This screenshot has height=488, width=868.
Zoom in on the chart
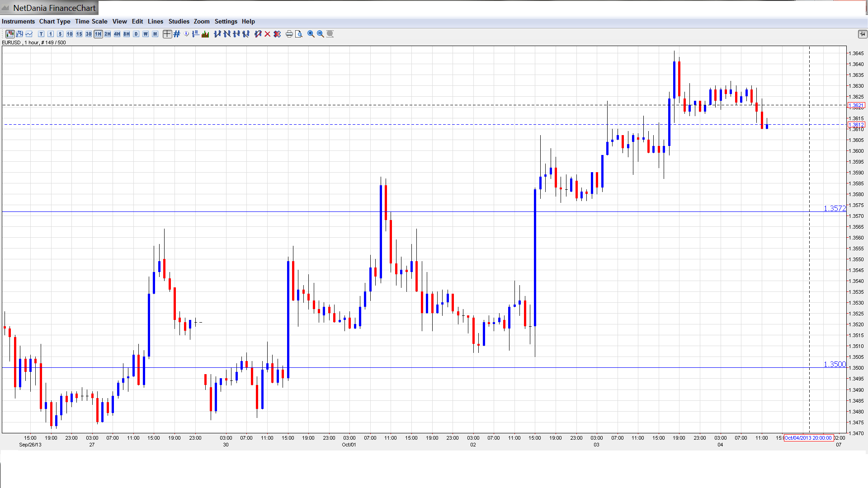click(311, 34)
